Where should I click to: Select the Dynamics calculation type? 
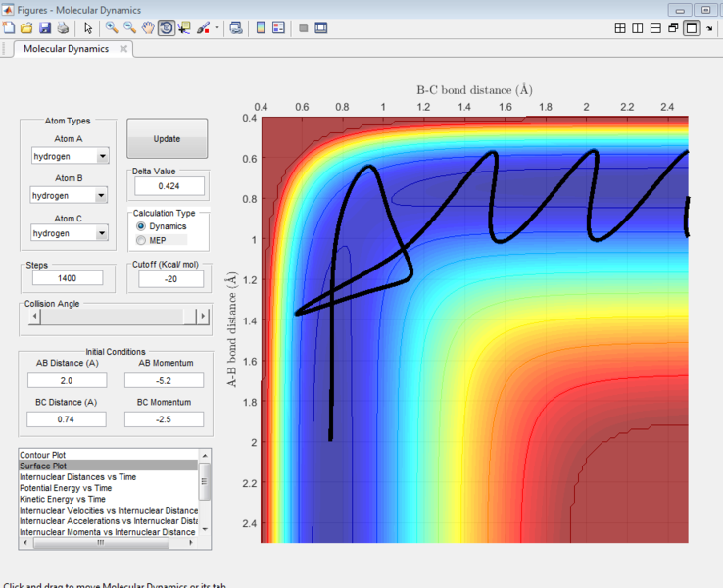coord(142,226)
